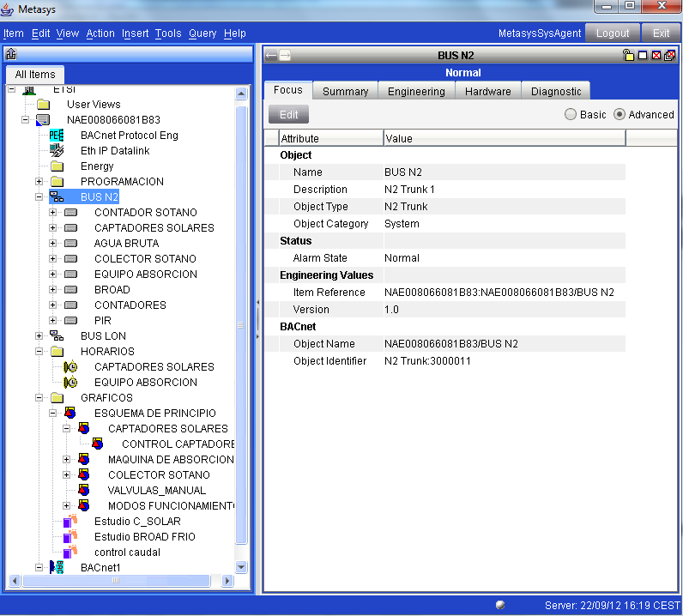Collapse the NAE008066081B83 node
This screenshot has height=616, width=683.
click(25, 120)
